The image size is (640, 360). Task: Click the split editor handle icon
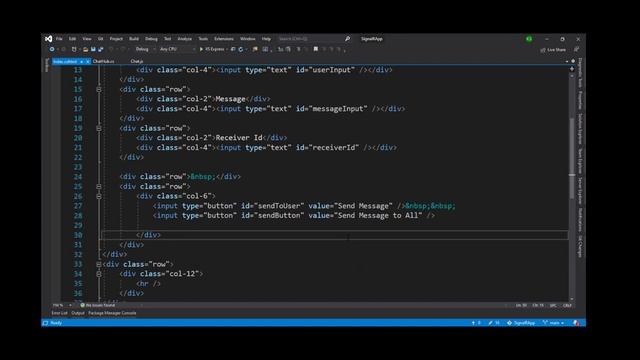coord(572,69)
